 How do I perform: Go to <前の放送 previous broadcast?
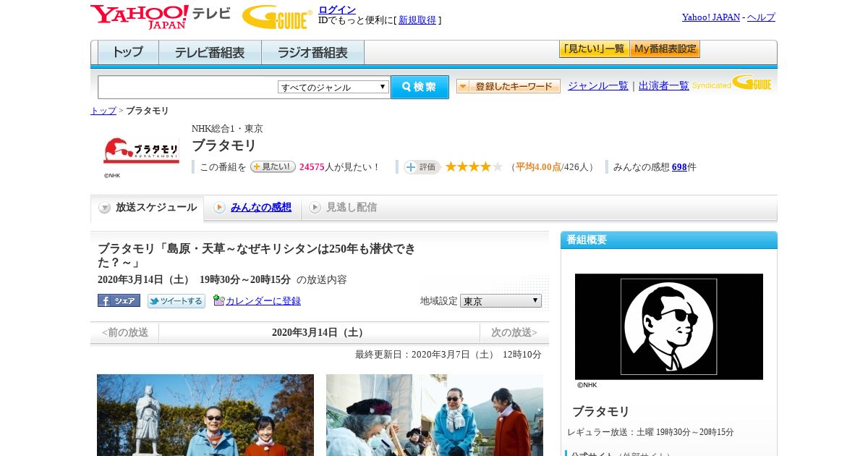click(x=125, y=333)
